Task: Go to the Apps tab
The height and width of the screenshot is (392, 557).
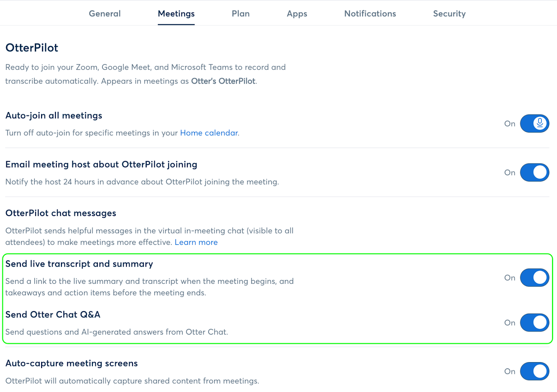Action: pos(297,14)
